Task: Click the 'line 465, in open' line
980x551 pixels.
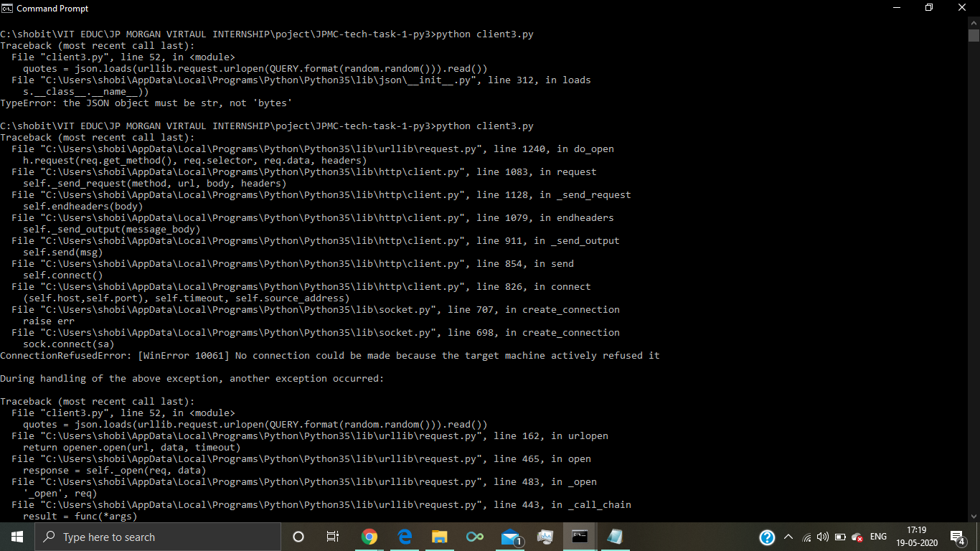Action: [x=301, y=459]
